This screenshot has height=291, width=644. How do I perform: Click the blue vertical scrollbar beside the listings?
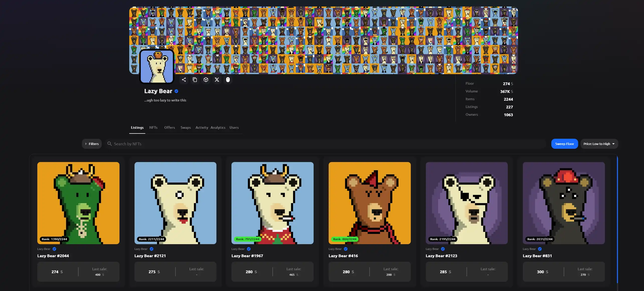coord(617,219)
